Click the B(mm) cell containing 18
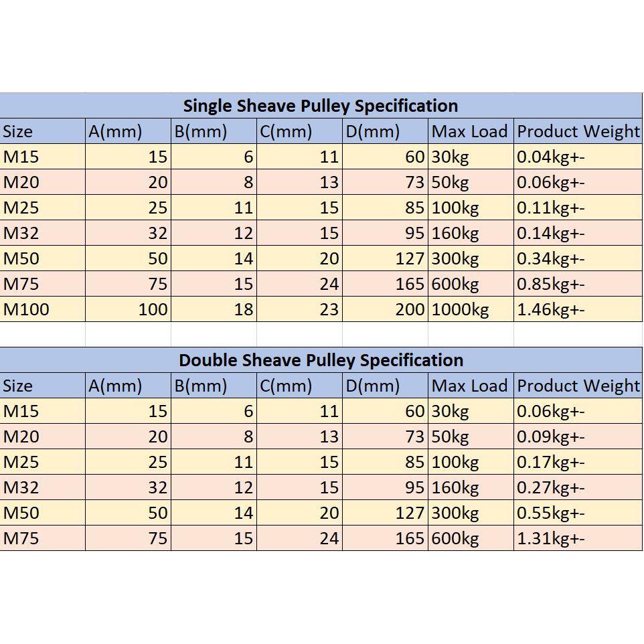This screenshot has height=644, width=644. coord(214,309)
